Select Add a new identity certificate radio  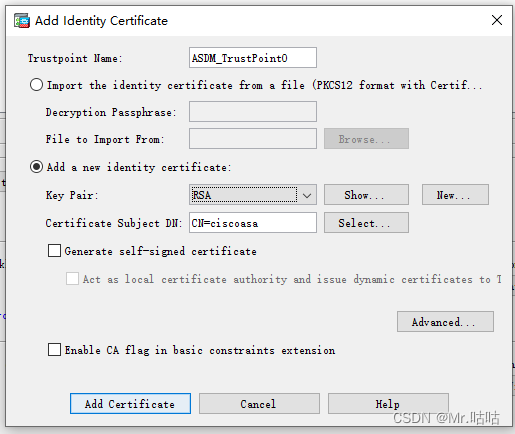pos(36,167)
